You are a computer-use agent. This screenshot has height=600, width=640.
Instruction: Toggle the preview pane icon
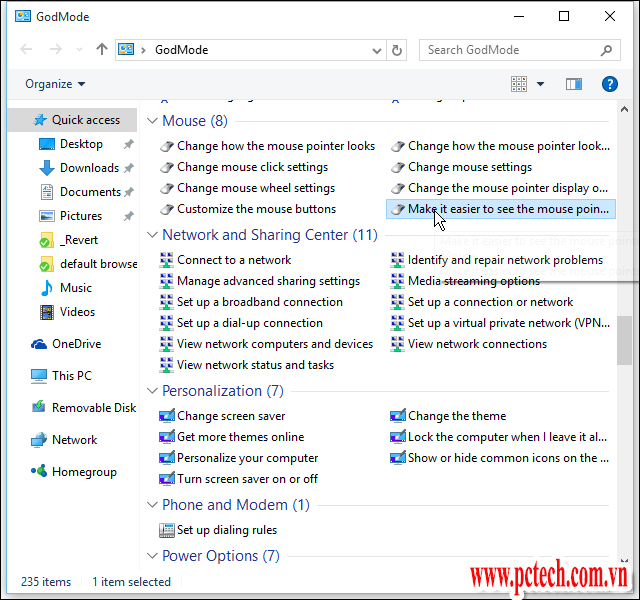click(x=574, y=85)
